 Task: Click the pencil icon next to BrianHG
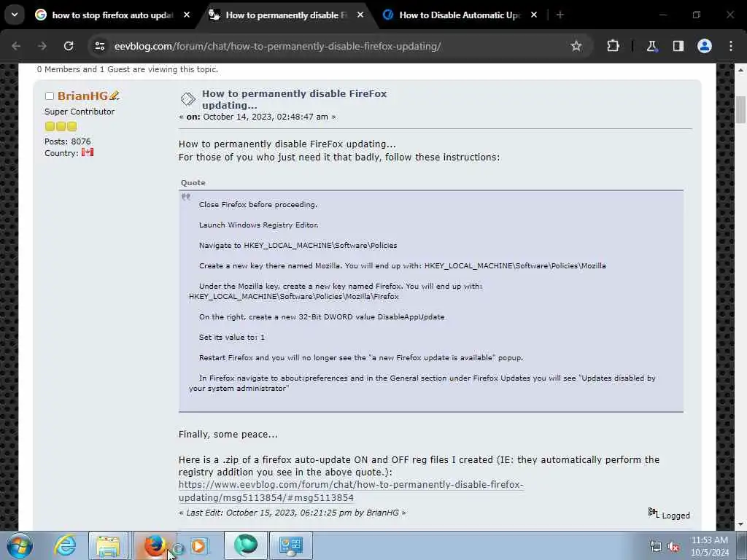[114, 96]
